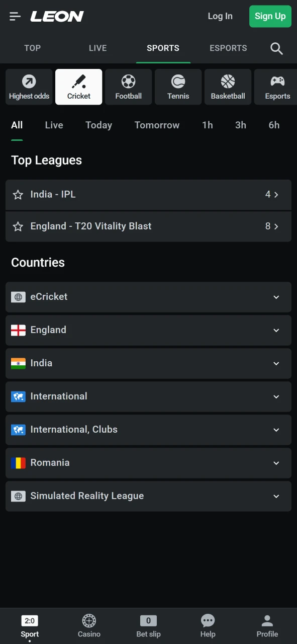Select the Tennis sport icon
This screenshot has height=644, width=297.
tap(178, 87)
